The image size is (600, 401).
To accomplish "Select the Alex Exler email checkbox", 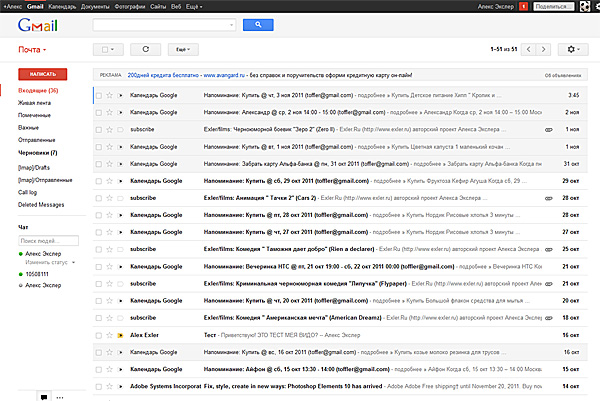I will [x=97, y=335].
